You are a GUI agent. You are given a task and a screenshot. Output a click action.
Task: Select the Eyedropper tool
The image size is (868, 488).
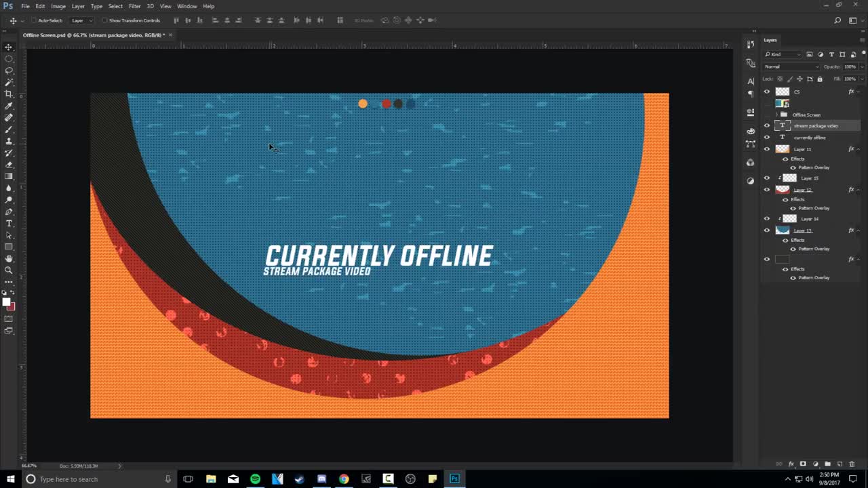tap(9, 106)
